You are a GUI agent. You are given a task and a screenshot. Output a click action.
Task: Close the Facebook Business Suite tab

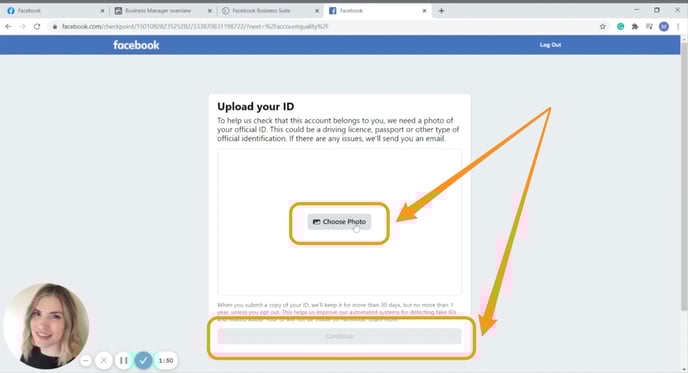(317, 11)
